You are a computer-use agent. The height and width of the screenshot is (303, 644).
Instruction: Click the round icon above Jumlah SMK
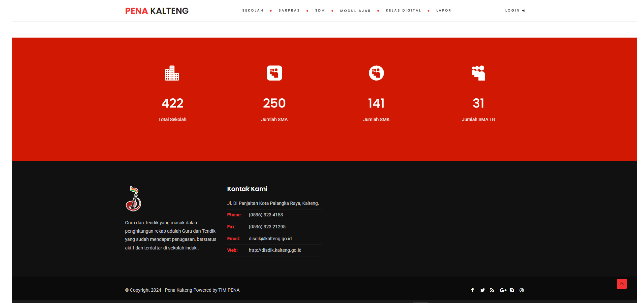pyautogui.click(x=376, y=73)
